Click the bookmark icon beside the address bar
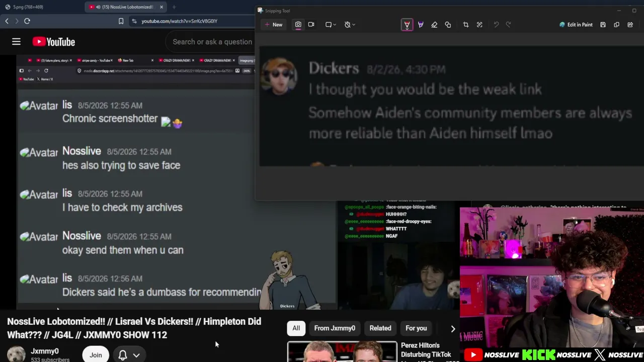This screenshot has height=362, width=644. point(121,21)
